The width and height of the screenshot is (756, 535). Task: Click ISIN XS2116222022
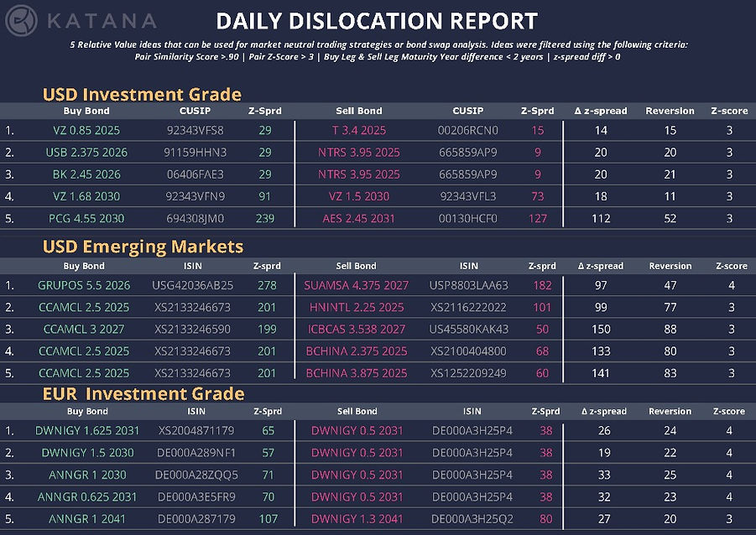(x=469, y=307)
